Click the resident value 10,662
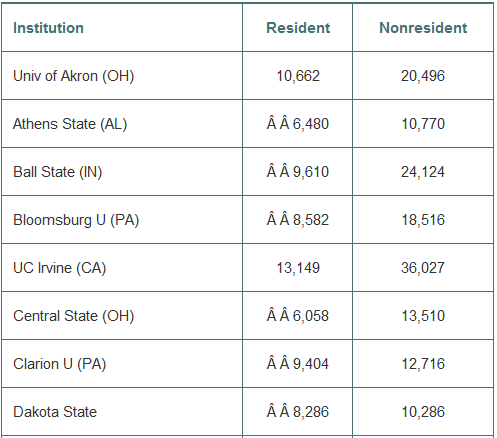Screen dimensions: 497x438 click(x=298, y=76)
